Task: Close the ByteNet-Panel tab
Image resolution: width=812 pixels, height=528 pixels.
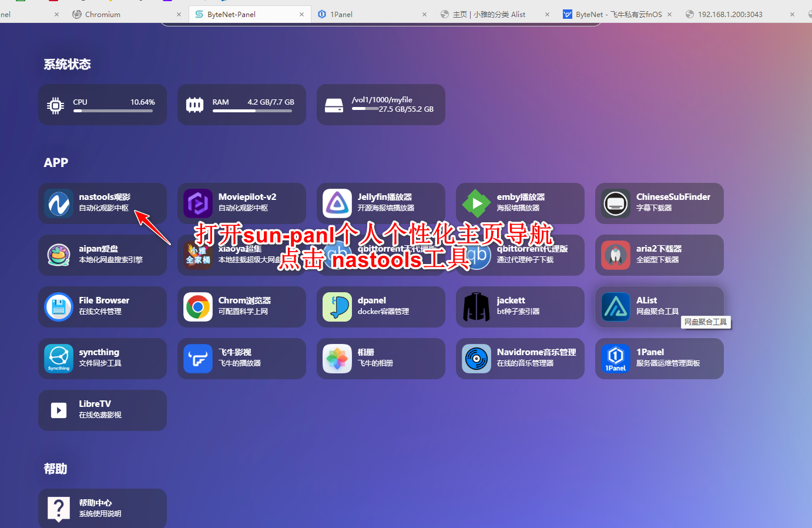Action: [301, 14]
